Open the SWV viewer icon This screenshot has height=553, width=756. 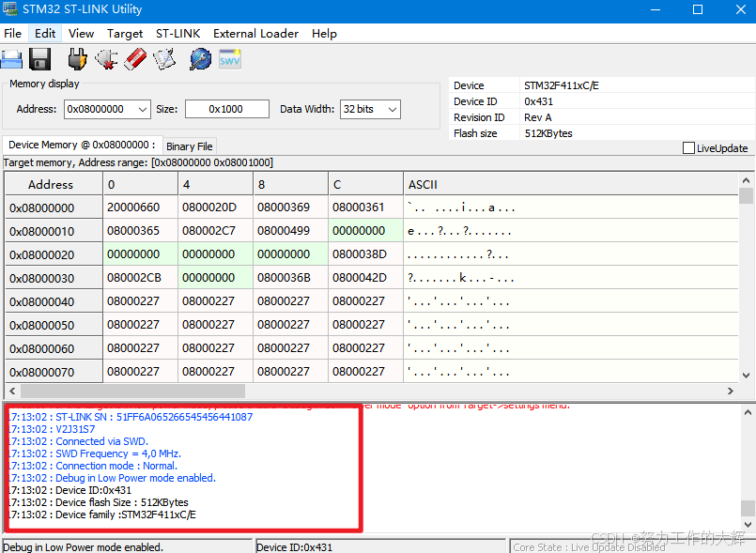coord(229,59)
